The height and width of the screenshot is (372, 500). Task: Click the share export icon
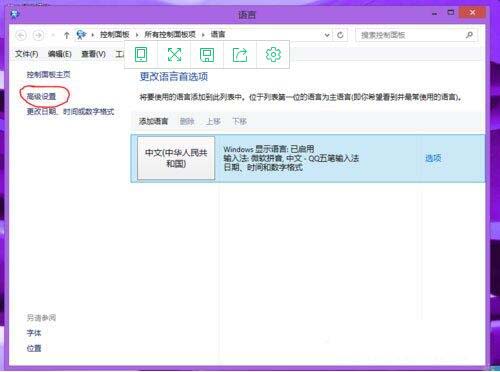[x=240, y=55]
